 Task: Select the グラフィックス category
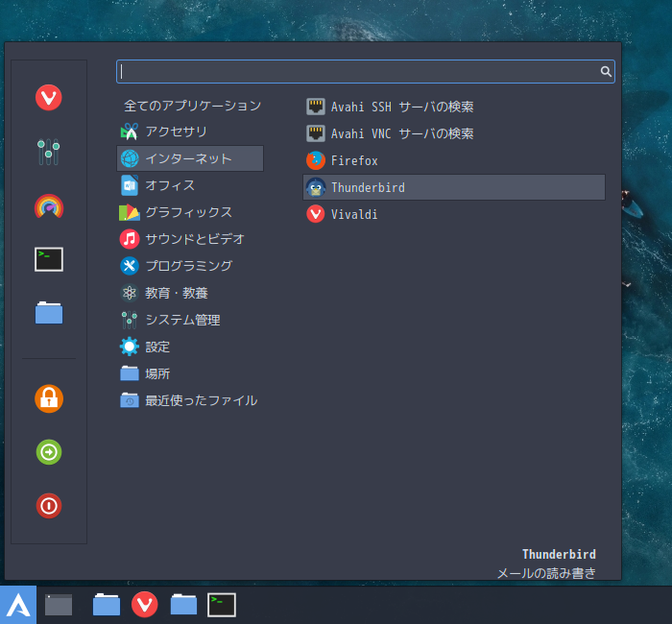(190, 212)
